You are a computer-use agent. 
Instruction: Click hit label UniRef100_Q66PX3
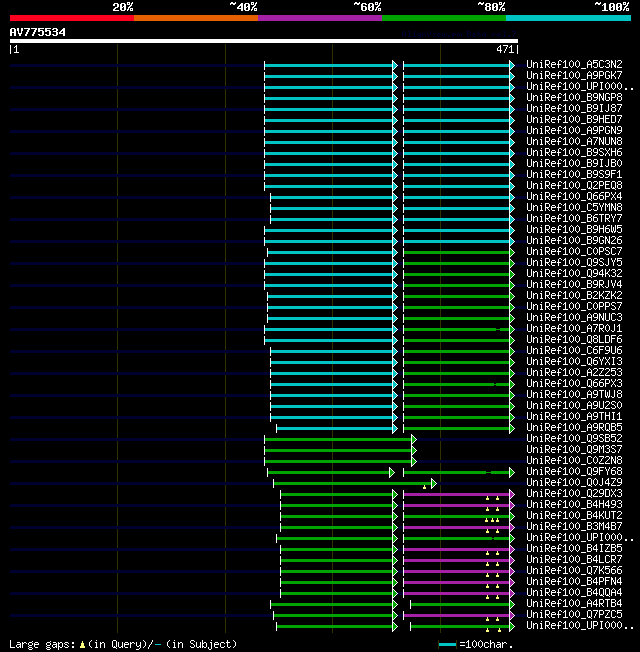(574, 383)
